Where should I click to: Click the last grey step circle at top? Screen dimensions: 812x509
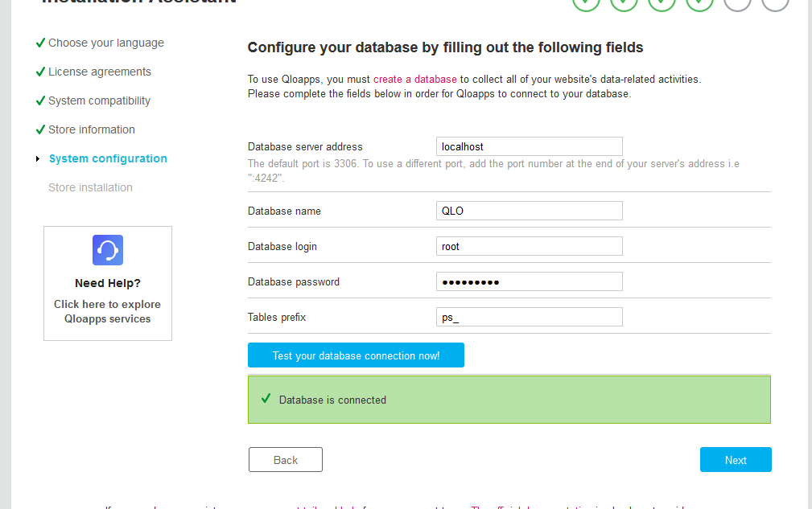pyautogui.click(x=775, y=3)
